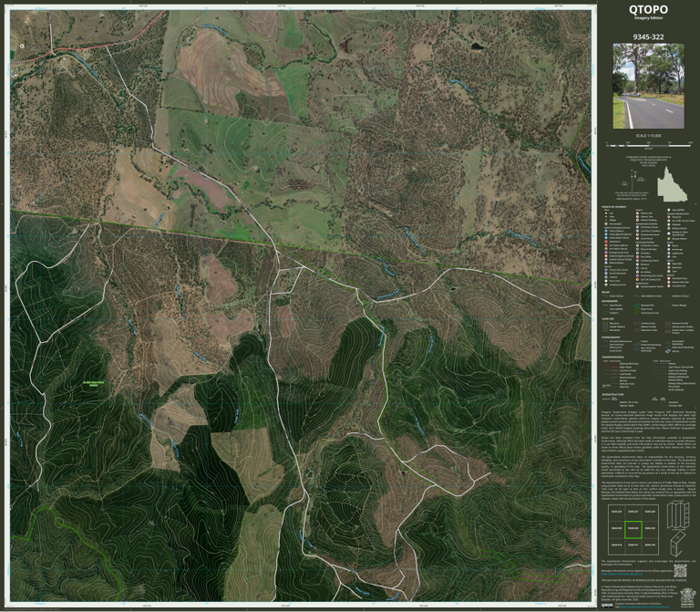Click the homestead marker on the map
Viewport: 700px width, 612px height.
[22, 46]
